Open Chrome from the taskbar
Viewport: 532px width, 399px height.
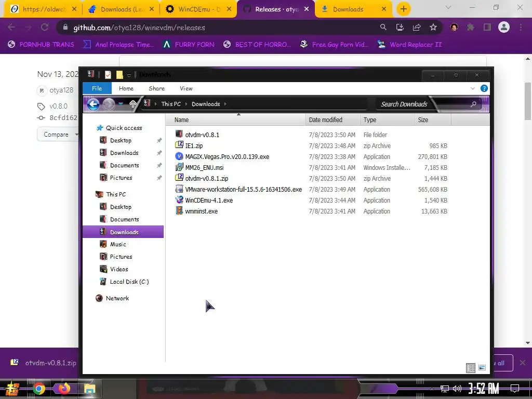pyautogui.click(x=38, y=389)
